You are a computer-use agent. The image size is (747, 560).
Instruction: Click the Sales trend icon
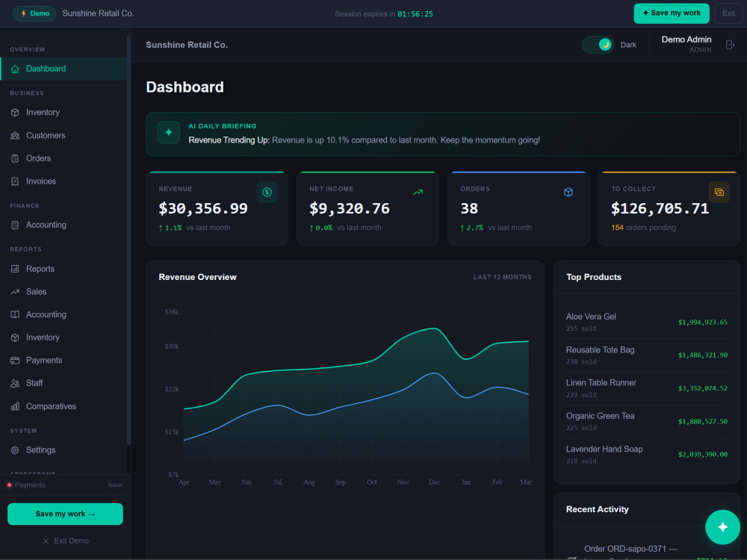[15, 291]
